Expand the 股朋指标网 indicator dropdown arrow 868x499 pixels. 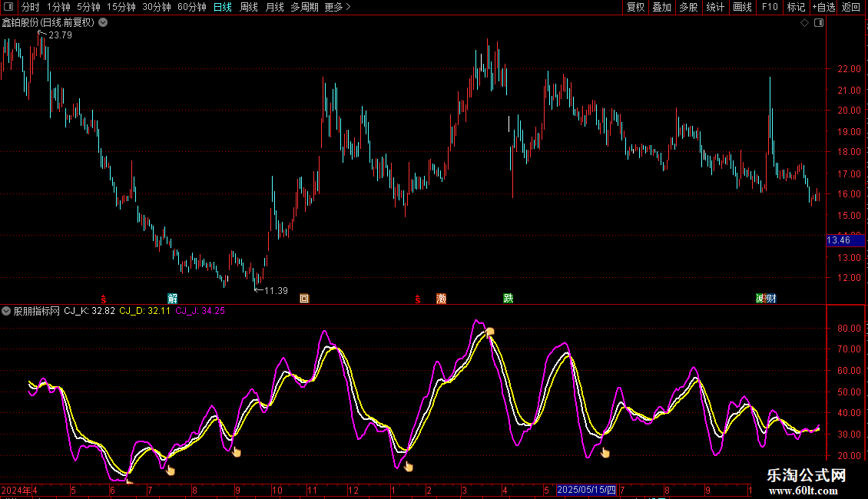(6, 311)
